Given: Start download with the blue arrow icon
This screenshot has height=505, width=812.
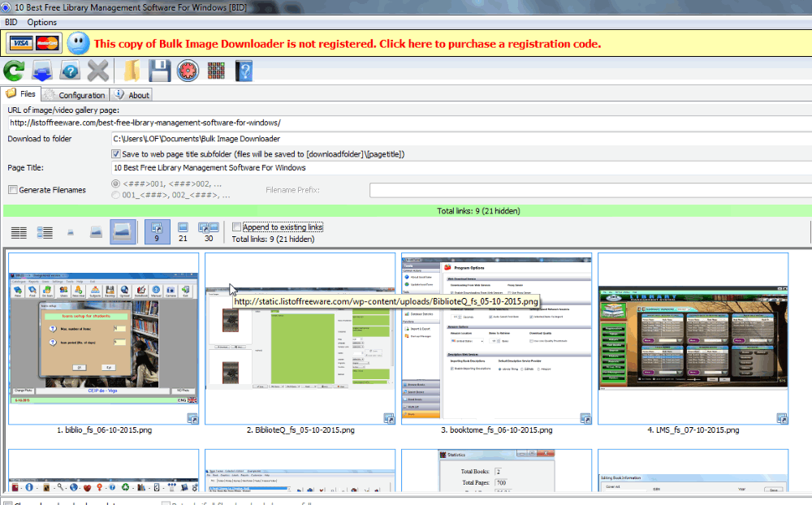Looking at the screenshot, I should [x=42, y=71].
